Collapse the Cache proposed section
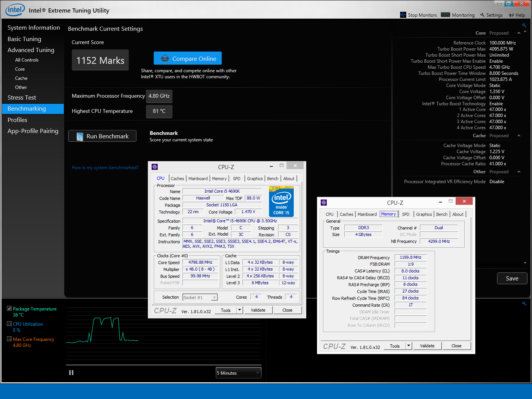The height and width of the screenshot is (399, 532). [x=519, y=136]
